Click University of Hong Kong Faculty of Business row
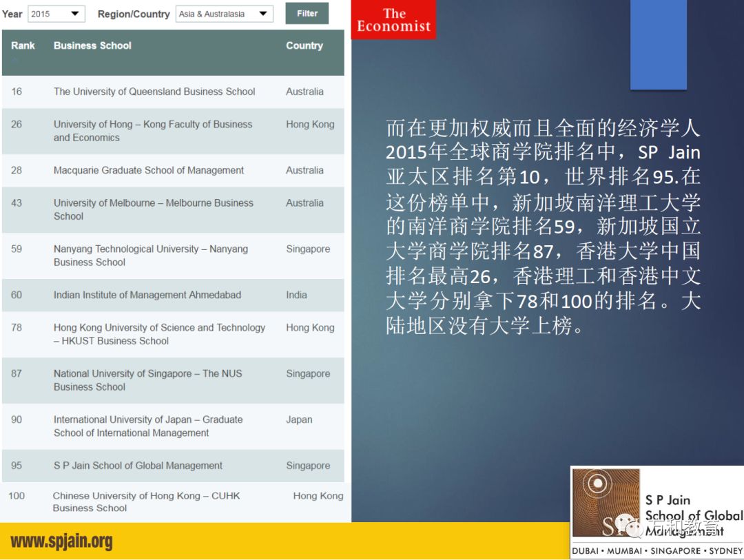744x560 pixels. tap(173, 131)
